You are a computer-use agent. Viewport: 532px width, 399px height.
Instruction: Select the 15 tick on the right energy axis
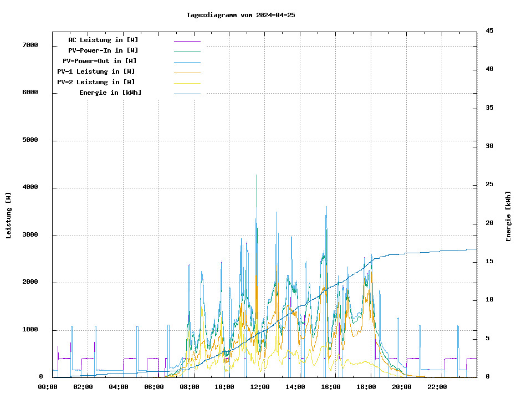[489, 262]
